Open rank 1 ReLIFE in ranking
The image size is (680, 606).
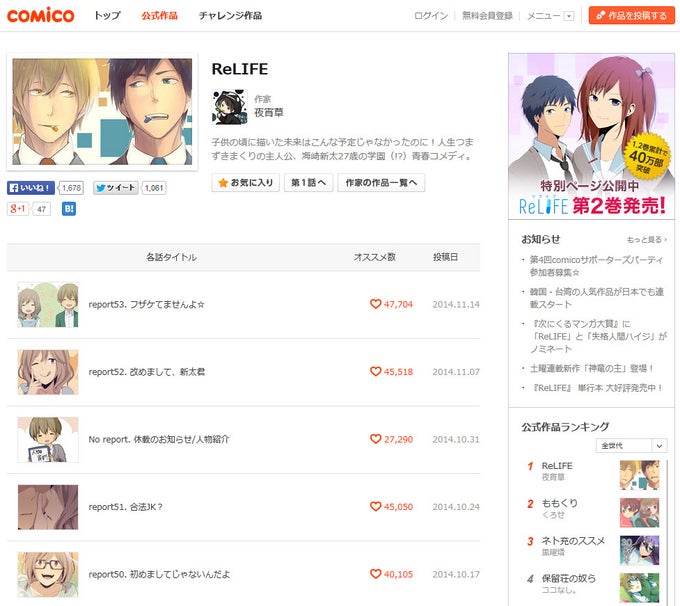[x=557, y=466]
